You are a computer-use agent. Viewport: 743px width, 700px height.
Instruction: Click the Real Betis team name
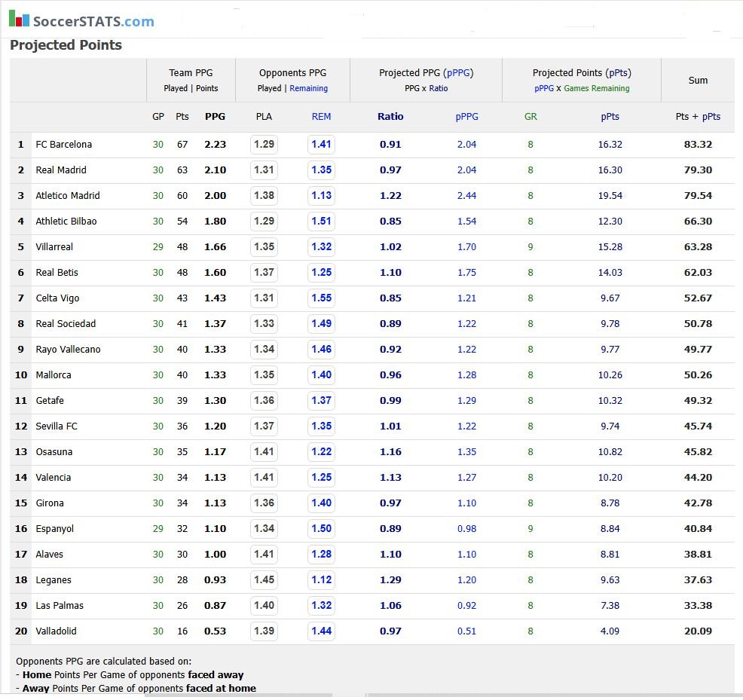click(x=57, y=273)
